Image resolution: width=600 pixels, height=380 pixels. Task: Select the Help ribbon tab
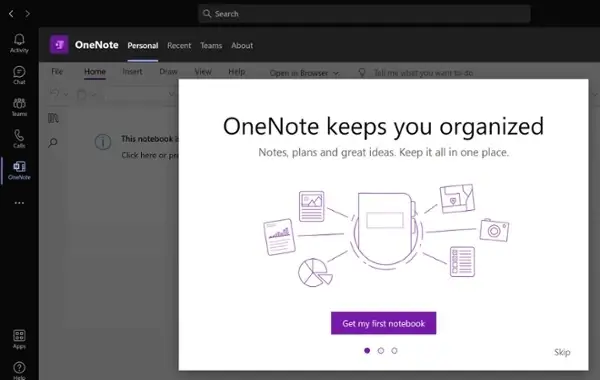coord(236,72)
